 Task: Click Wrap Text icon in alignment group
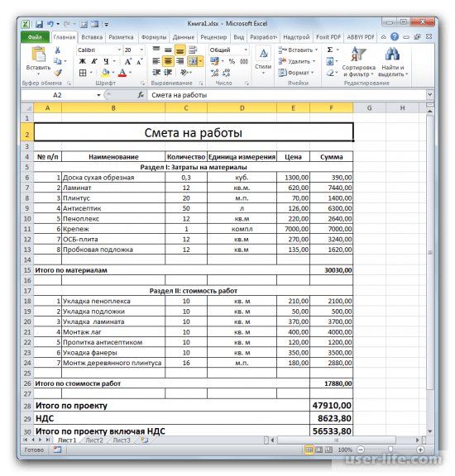pyautogui.click(x=193, y=50)
